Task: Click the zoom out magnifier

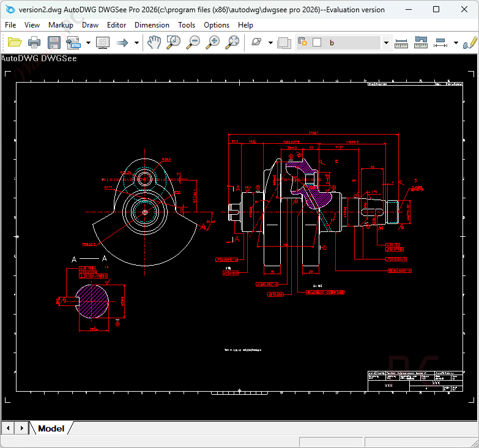Action: (x=193, y=42)
